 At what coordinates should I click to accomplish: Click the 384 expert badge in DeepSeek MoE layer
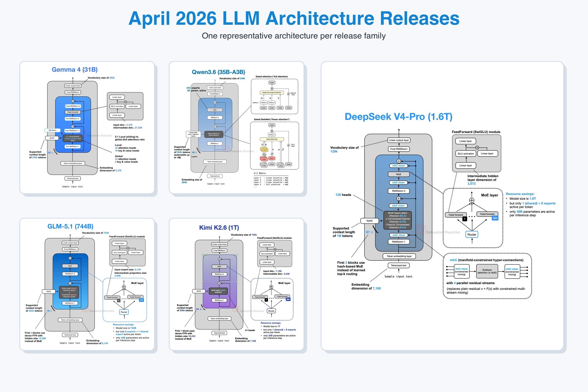(495, 218)
